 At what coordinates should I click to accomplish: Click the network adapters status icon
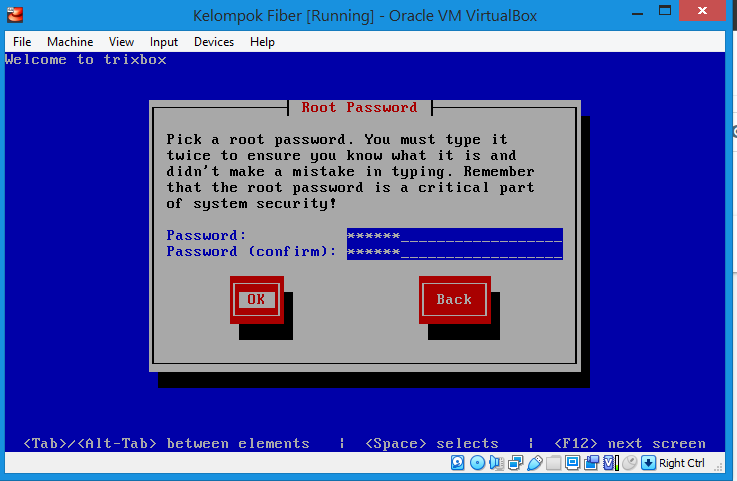click(x=516, y=463)
